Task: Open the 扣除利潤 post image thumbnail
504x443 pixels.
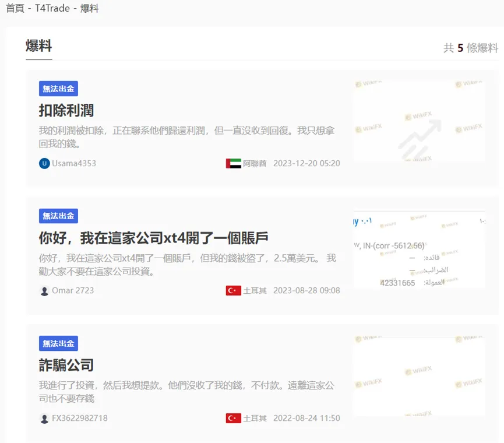Action: tap(419, 121)
